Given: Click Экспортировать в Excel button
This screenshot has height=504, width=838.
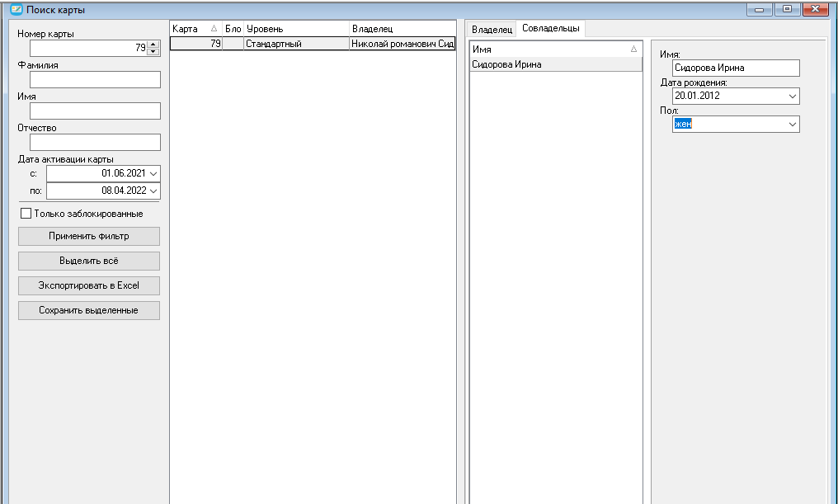Looking at the screenshot, I should (89, 285).
